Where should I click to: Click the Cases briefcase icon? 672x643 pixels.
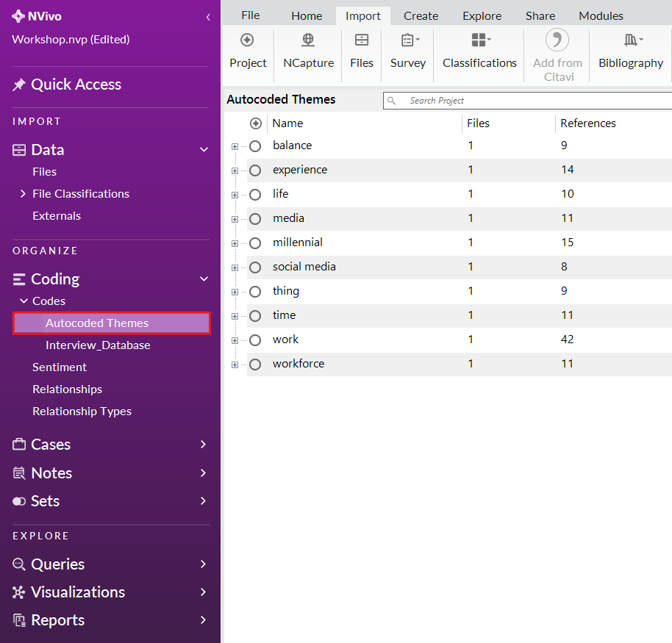pyautogui.click(x=19, y=445)
